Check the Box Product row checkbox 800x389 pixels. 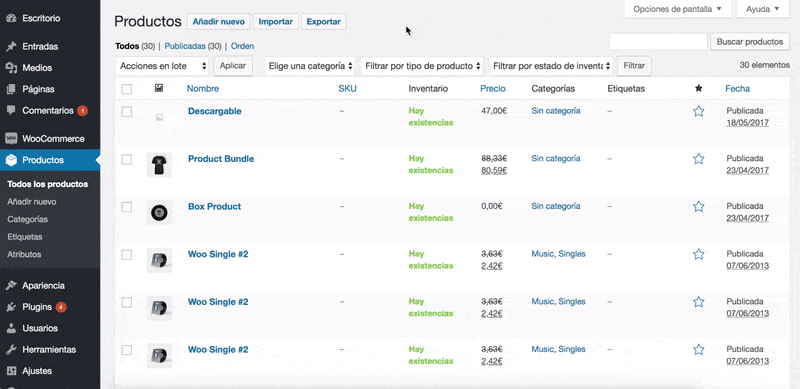[x=127, y=207]
